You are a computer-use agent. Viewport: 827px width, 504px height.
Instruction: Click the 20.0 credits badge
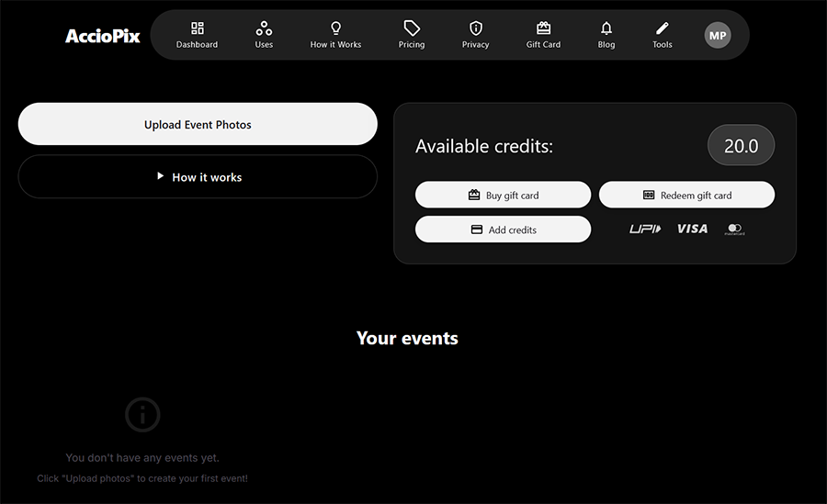pyautogui.click(x=741, y=145)
